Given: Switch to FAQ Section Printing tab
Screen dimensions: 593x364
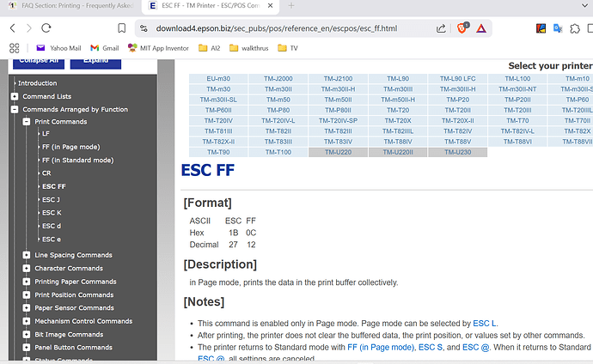Looking at the screenshot, I should click(72, 6).
